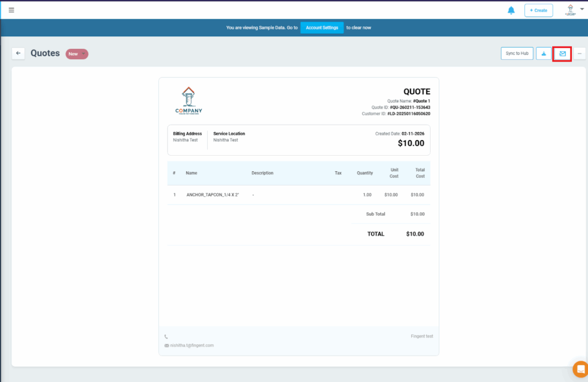Open the notifications bell

point(511,10)
